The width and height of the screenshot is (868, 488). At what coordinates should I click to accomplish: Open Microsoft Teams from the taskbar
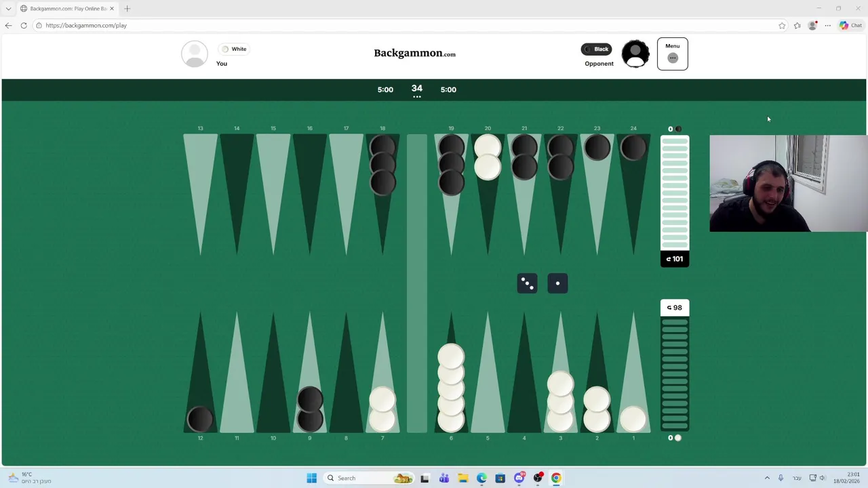443,478
